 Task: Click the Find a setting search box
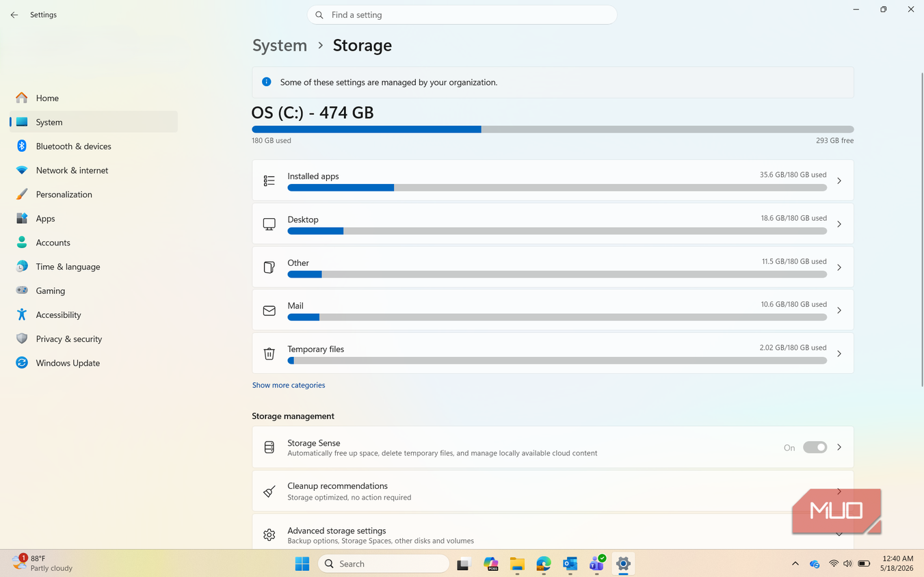tap(462, 14)
